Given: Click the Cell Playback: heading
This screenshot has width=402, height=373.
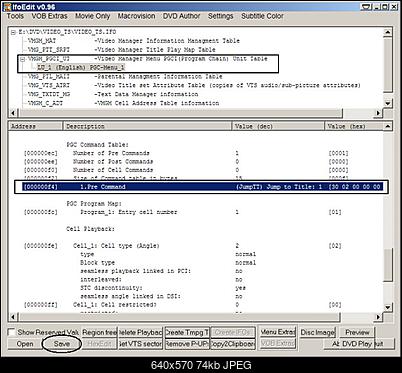Looking at the screenshot, I should [x=91, y=229].
